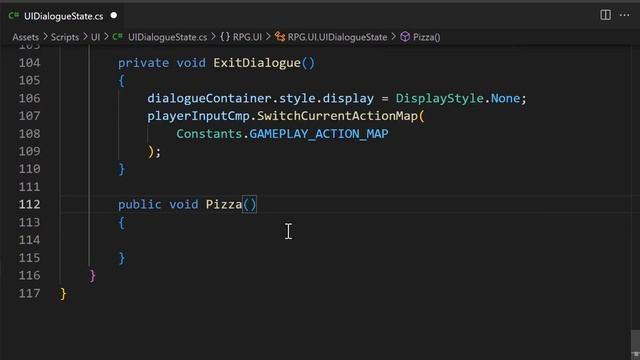Open the More Actions ellipsis menu

click(624, 15)
